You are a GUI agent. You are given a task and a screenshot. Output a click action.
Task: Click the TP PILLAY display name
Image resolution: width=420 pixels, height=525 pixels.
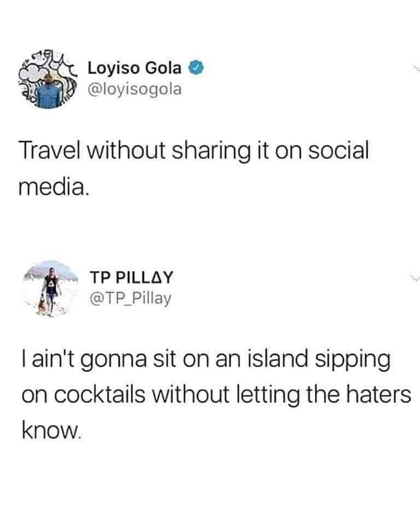[x=131, y=278]
